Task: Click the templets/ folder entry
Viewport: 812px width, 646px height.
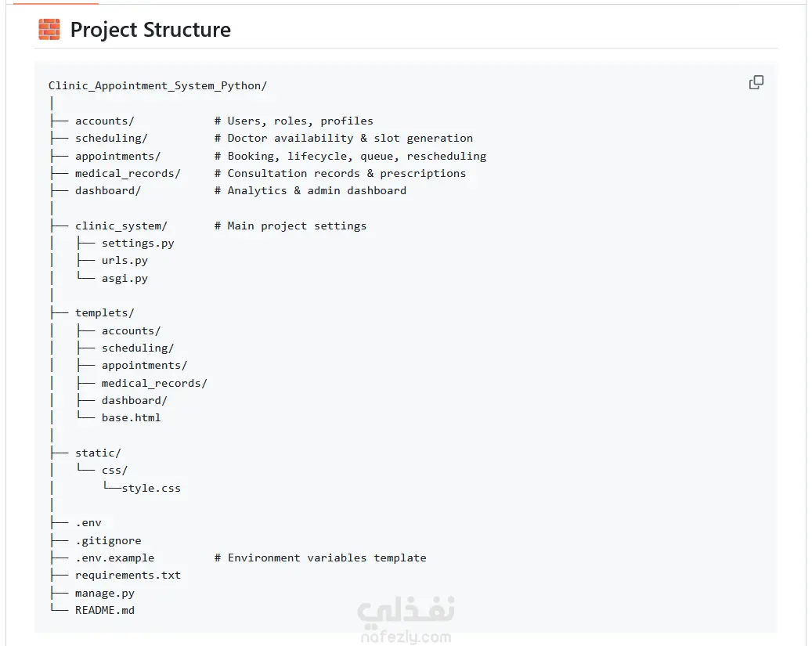Action: 105,313
